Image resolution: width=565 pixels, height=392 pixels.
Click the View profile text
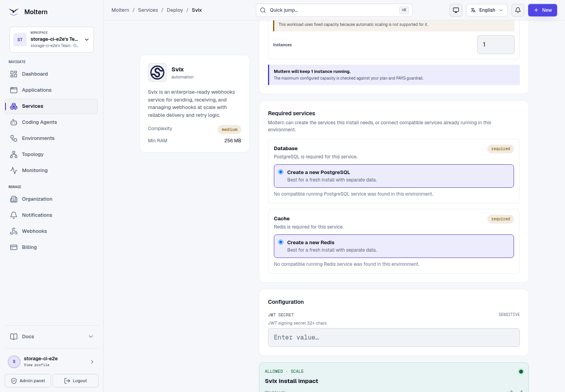(x=36, y=365)
